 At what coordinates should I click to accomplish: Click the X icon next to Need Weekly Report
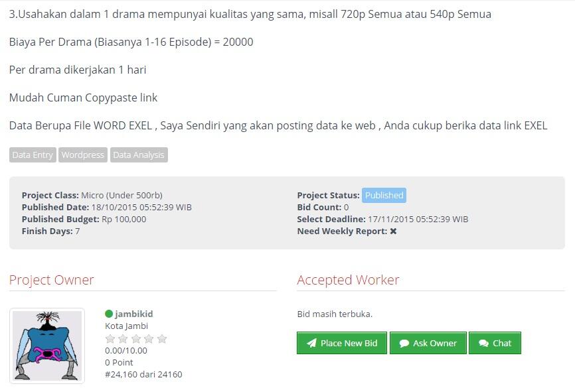pyautogui.click(x=393, y=231)
